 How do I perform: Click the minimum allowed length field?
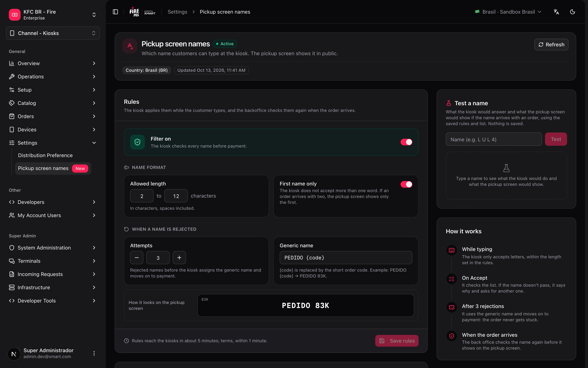[142, 196]
